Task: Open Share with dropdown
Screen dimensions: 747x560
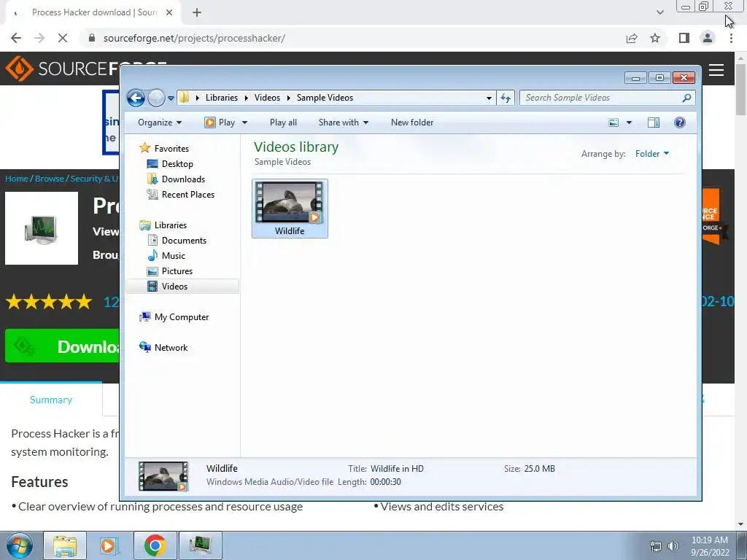Action: [x=343, y=122]
